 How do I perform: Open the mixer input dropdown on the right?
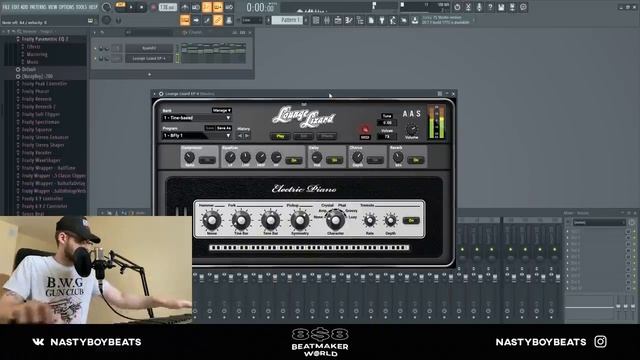[599, 222]
